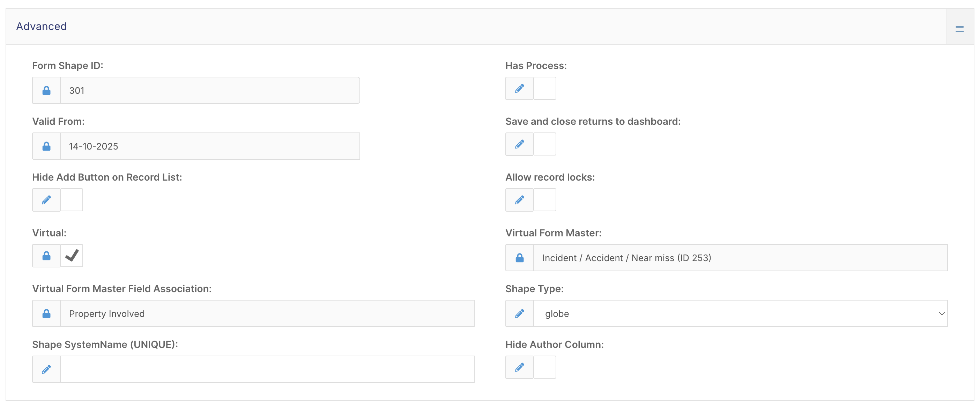Click the Property Involved field
The image size is (980, 410).
267,313
